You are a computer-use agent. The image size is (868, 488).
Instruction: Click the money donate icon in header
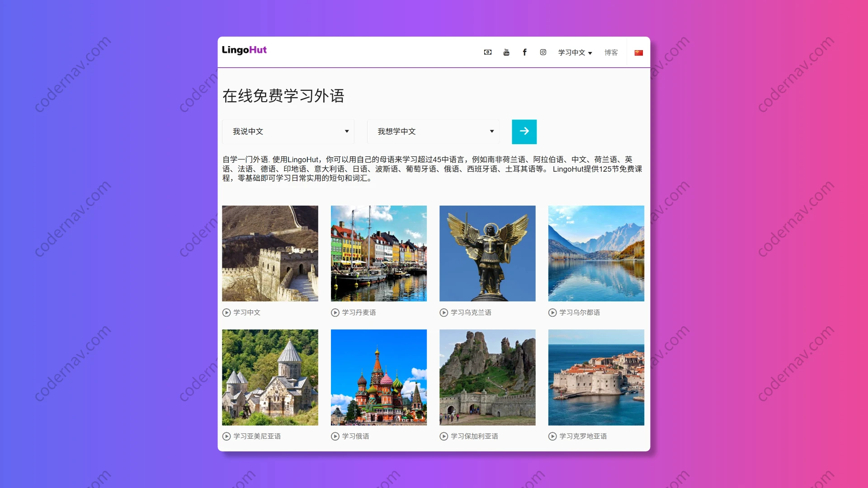click(x=487, y=52)
